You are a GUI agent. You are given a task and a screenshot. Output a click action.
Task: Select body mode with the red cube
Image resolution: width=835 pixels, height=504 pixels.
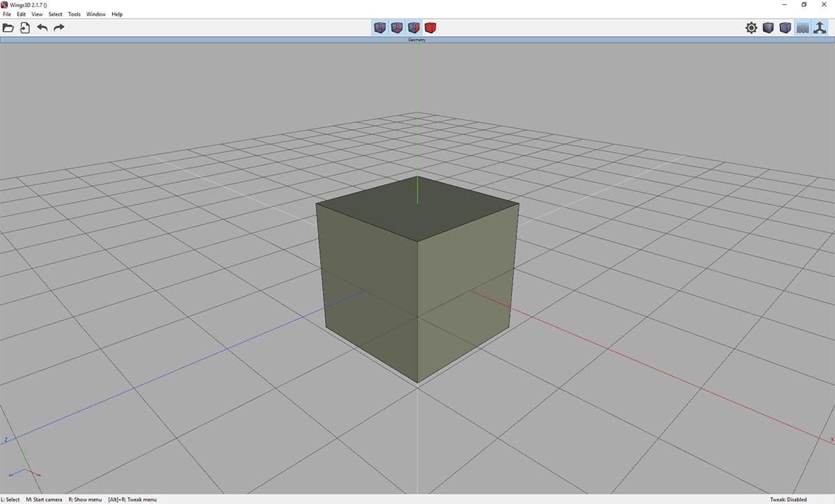point(431,28)
